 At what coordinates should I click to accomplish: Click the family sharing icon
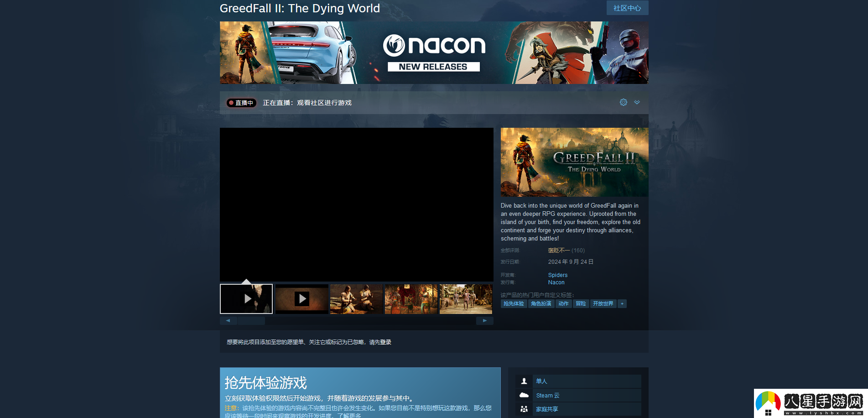click(524, 409)
